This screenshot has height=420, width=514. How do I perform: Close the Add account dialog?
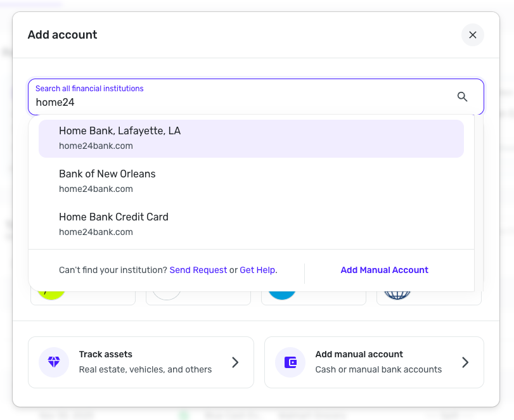click(472, 35)
